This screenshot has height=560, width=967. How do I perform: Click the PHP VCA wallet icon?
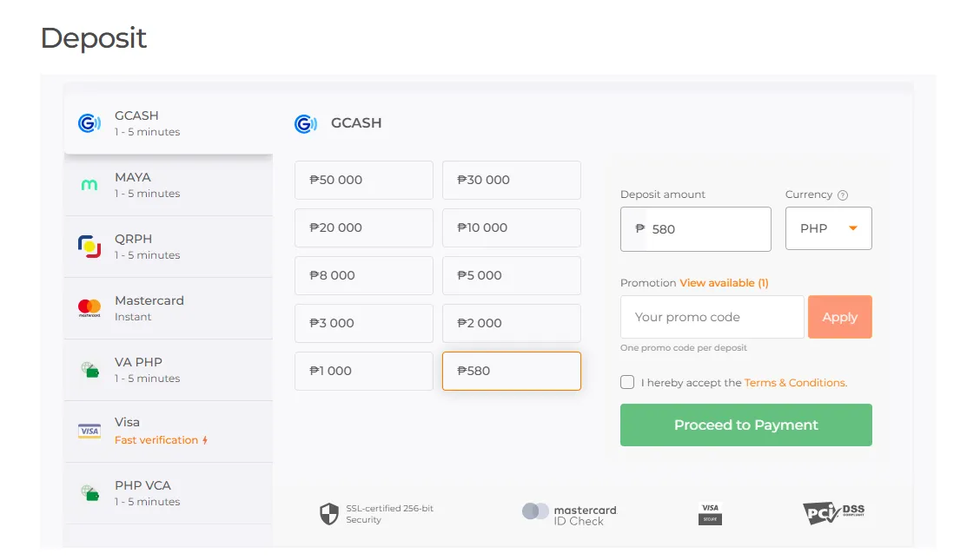(x=89, y=493)
